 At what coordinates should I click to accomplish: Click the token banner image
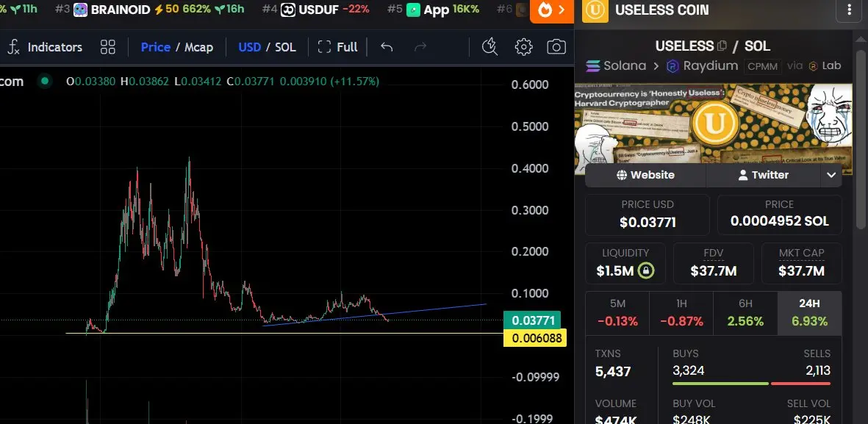[x=714, y=123]
